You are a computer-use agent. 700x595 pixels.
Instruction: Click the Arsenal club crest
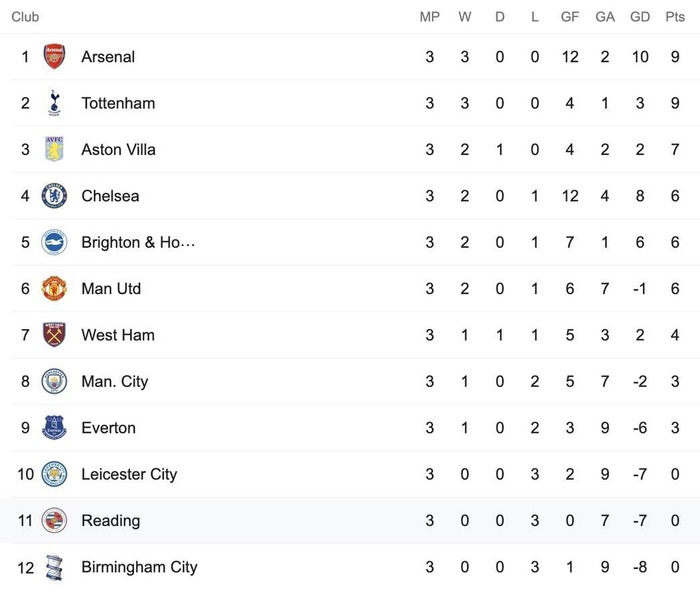(x=54, y=56)
